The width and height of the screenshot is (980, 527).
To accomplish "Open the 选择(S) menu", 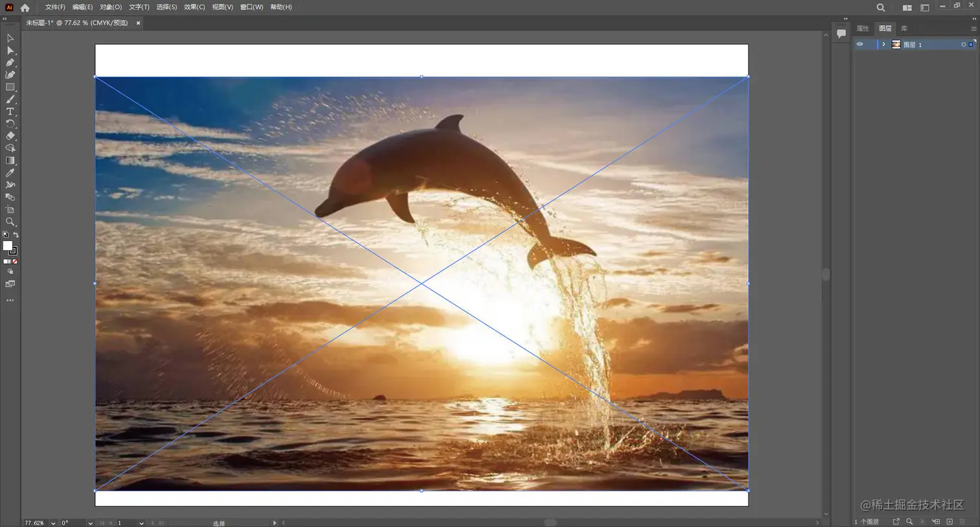I will coord(167,7).
